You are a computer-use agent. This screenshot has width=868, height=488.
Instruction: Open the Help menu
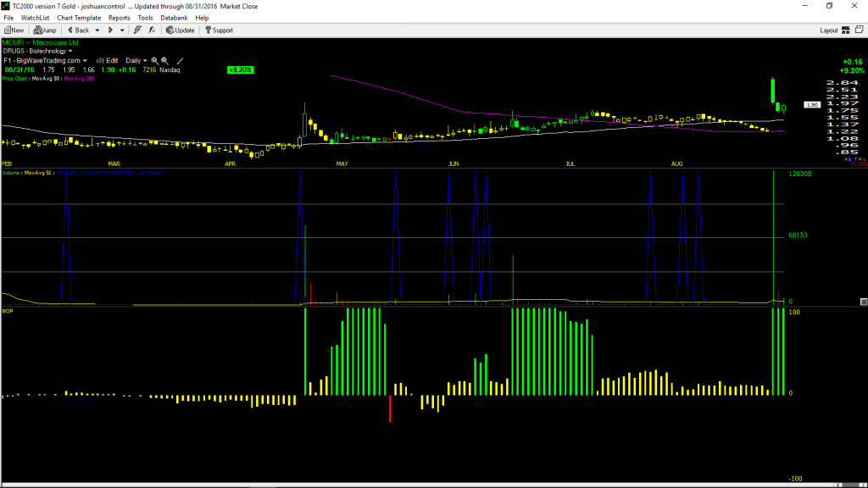tap(202, 18)
